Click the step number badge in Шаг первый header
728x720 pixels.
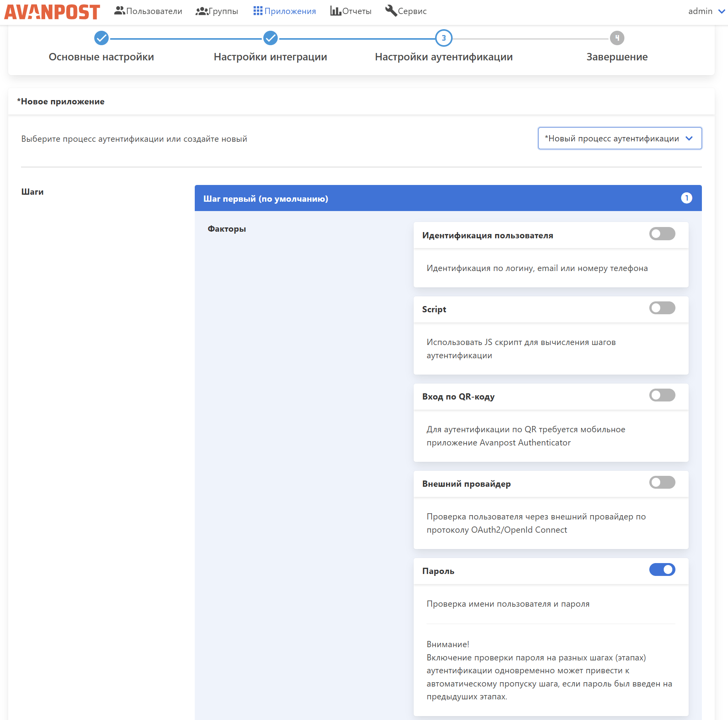coord(686,198)
